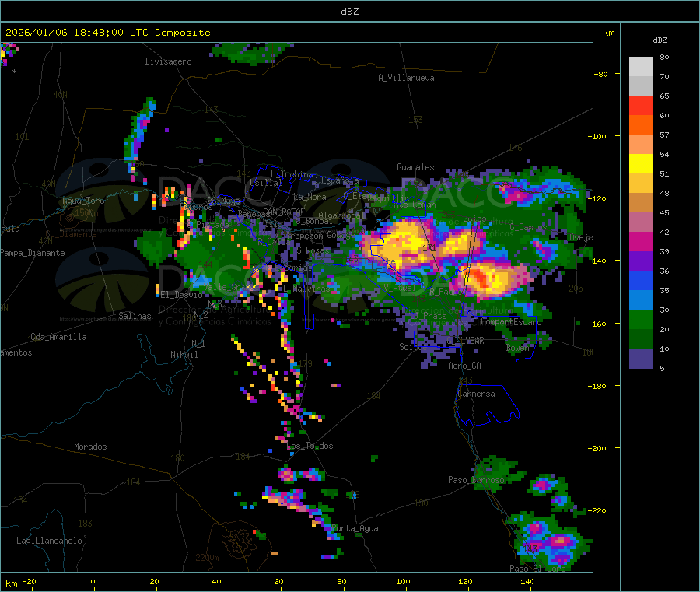Select the 'Punta_Agua' label
This screenshot has width=700, height=592.
(x=355, y=528)
